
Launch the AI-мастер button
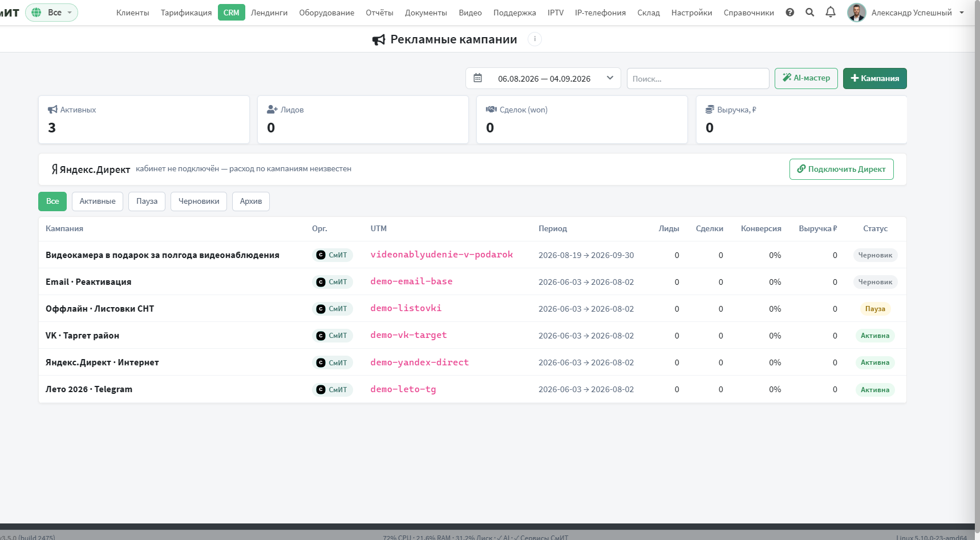pos(806,78)
